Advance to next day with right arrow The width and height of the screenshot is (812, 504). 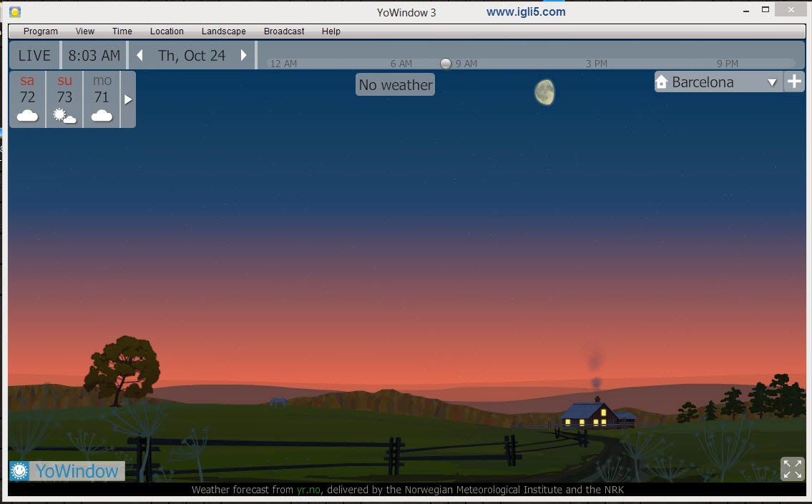tap(244, 55)
